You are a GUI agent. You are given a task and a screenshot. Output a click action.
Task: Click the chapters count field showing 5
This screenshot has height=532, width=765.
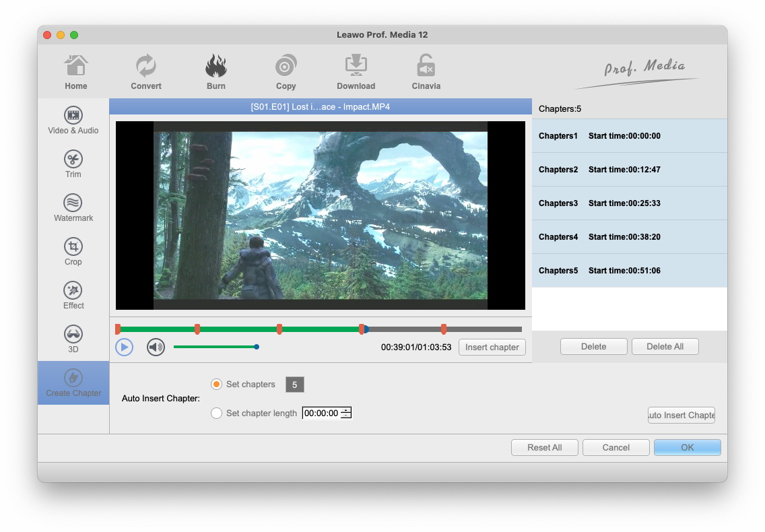tap(295, 385)
